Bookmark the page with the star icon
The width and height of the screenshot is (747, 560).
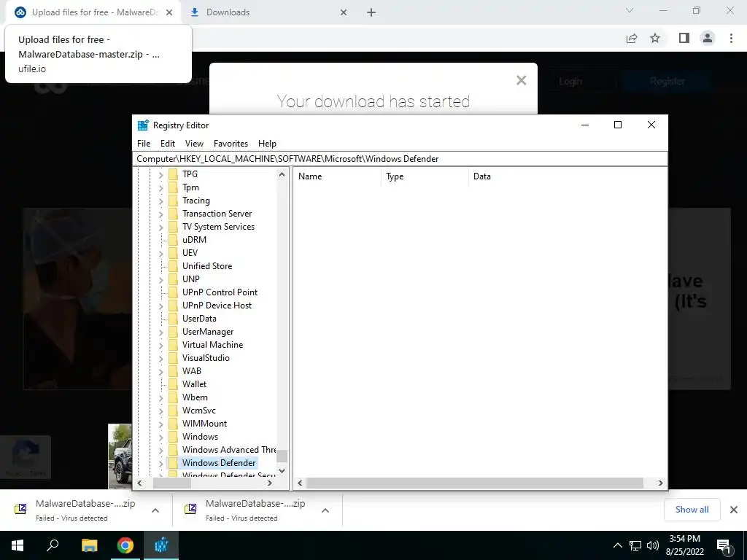coord(655,38)
